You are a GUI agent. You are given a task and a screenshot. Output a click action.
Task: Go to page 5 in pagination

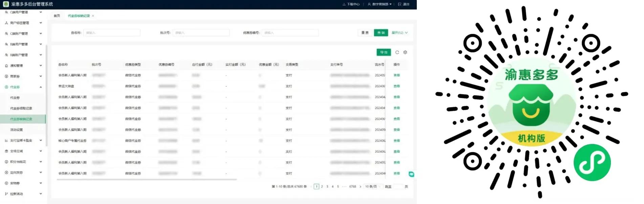pos(338,186)
